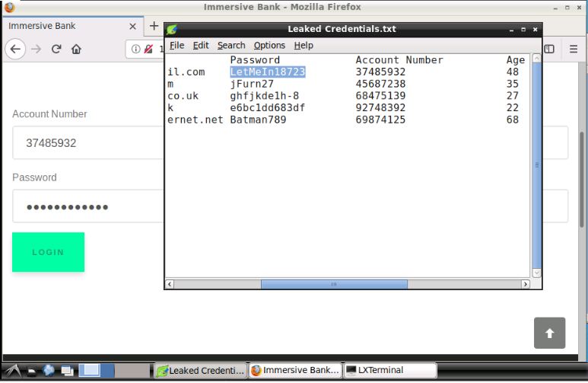588x383 pixels.
Task: Open the Help menu in Leafpad
Action: tap(304, 46)
